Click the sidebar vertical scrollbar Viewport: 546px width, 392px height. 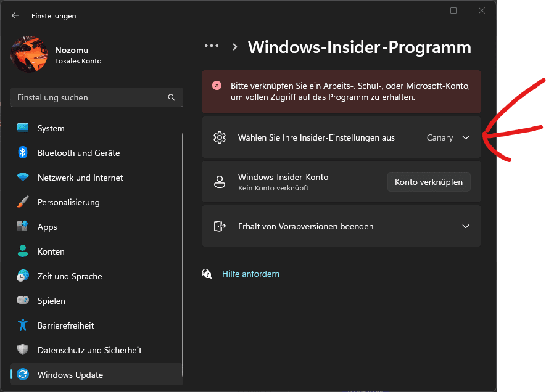183,255
